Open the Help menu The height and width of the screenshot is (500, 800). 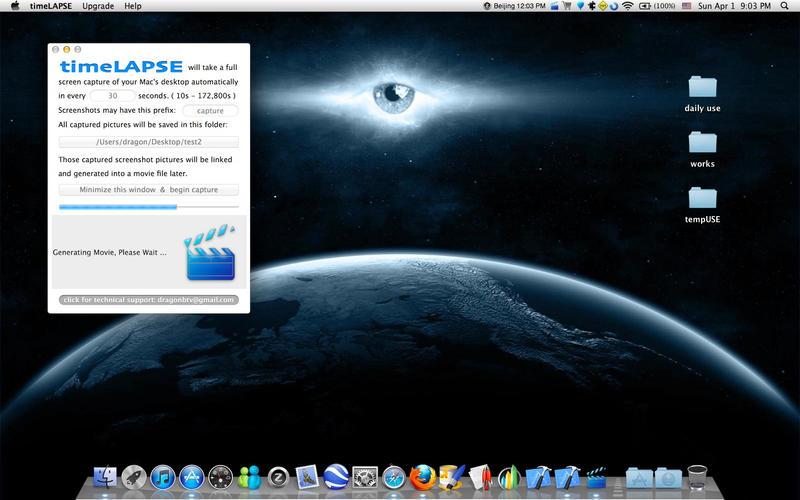click(x=133, y=6)
